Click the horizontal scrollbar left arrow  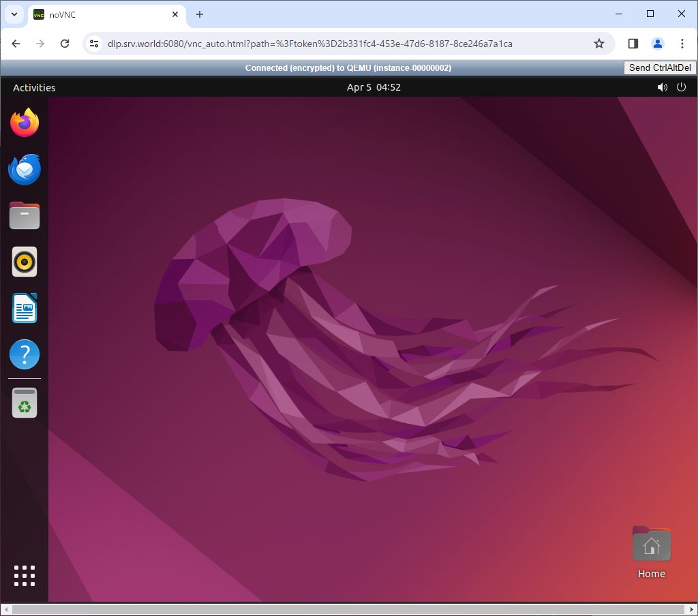coord(5,609)
